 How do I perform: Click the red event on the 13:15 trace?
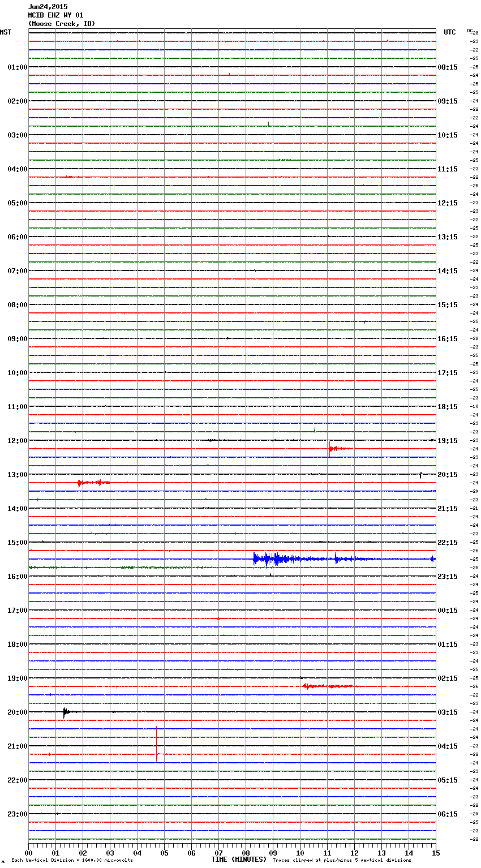93,483
